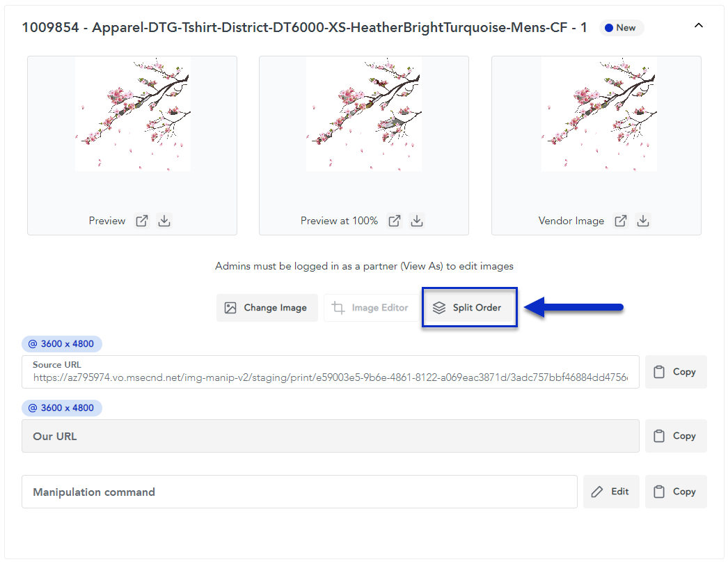The width and height of the screenshot is (728, 562).
Task: Collapse the order item panel chevron
Action: (699, 26)
